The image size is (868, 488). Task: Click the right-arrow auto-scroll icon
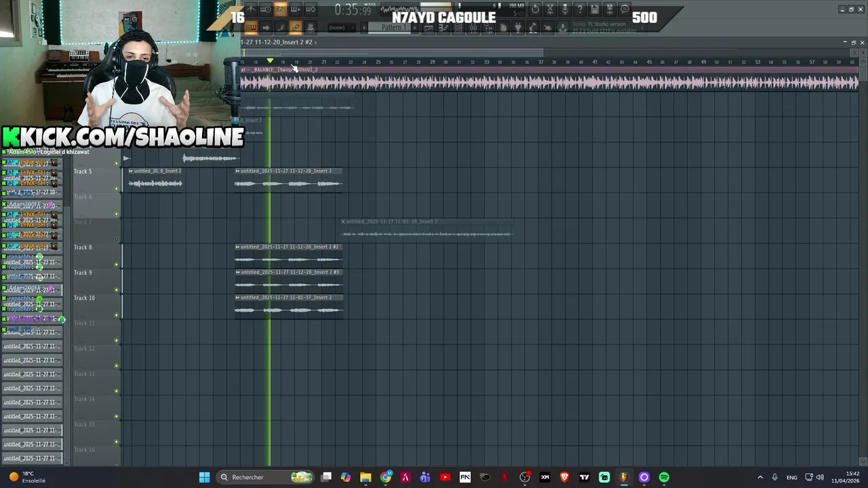(x=266, y=28)
